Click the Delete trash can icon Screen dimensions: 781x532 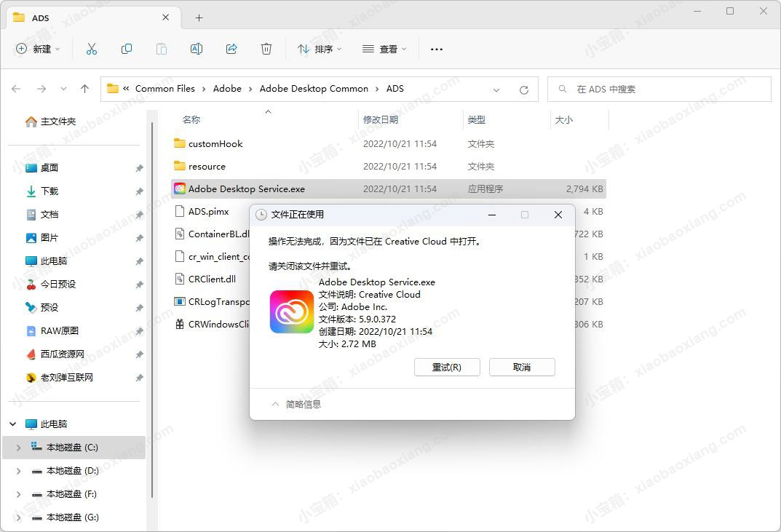coord(266,49)
